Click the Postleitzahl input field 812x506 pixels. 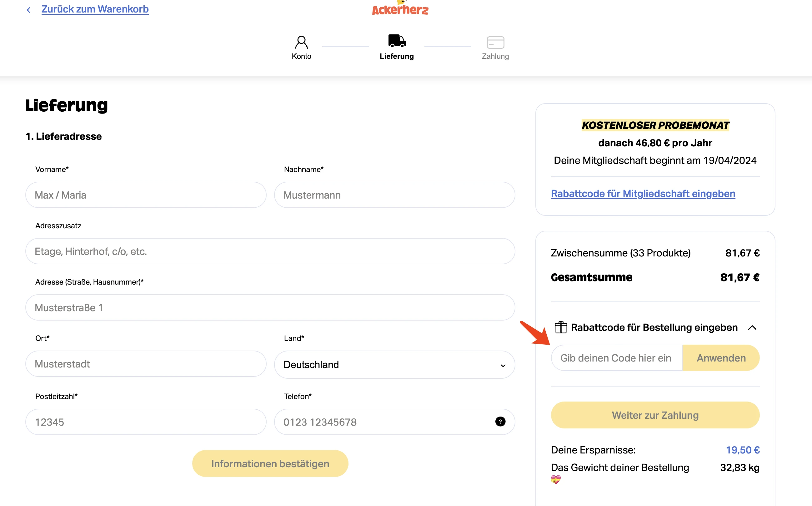tap(146, 422)
